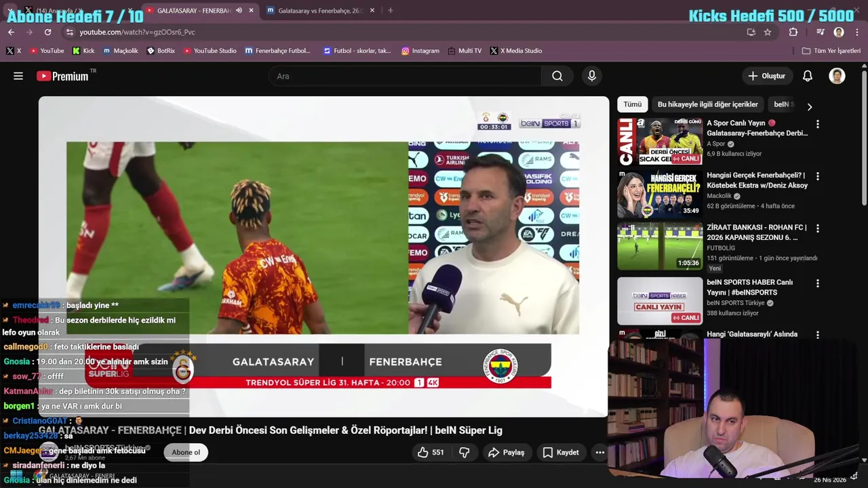868x488 pixels.
Task: Start voice search with microphone icon
Action: tap(592, 76)
